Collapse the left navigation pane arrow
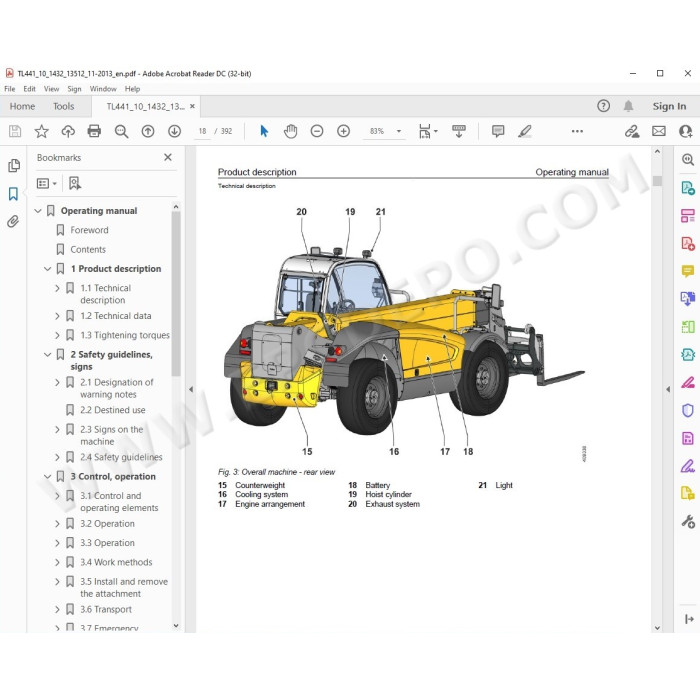Viewport: 700px width, 700px height. point(191,389)
